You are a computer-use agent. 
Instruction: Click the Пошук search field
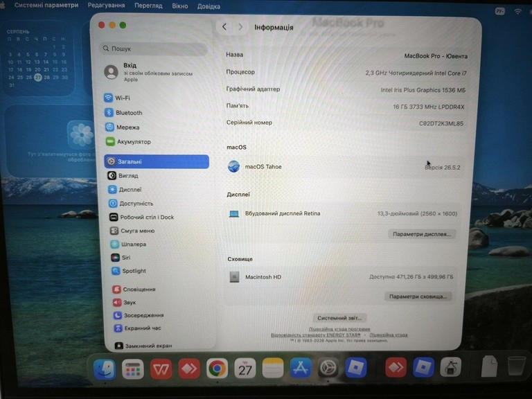[154, 48]
